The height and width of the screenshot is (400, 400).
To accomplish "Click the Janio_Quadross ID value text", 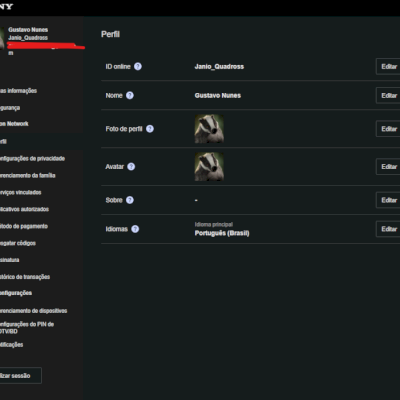I will tap(219, 67).
